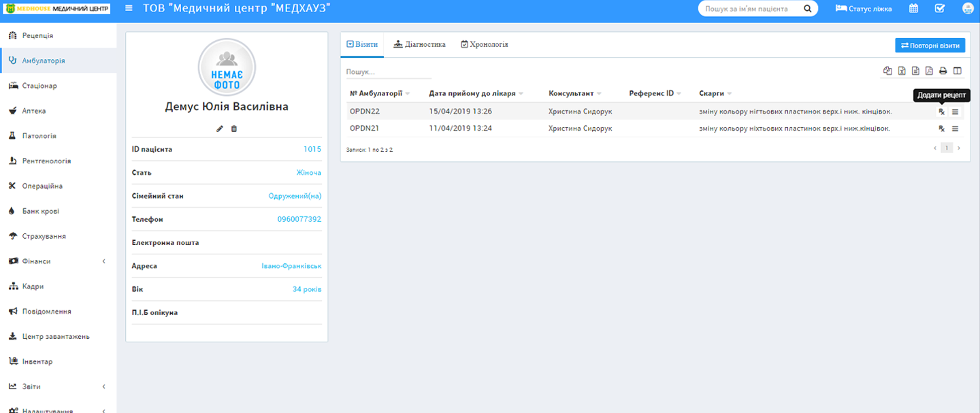
Task: Switch to the Діагностика tab
Action: coord(419,44)
